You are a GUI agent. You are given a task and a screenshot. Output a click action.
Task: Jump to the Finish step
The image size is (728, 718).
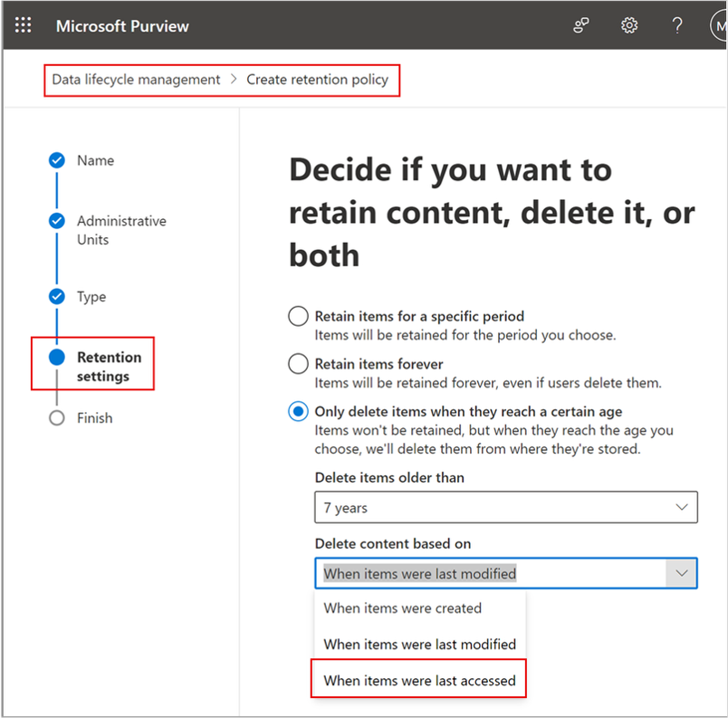coord(94,418)
